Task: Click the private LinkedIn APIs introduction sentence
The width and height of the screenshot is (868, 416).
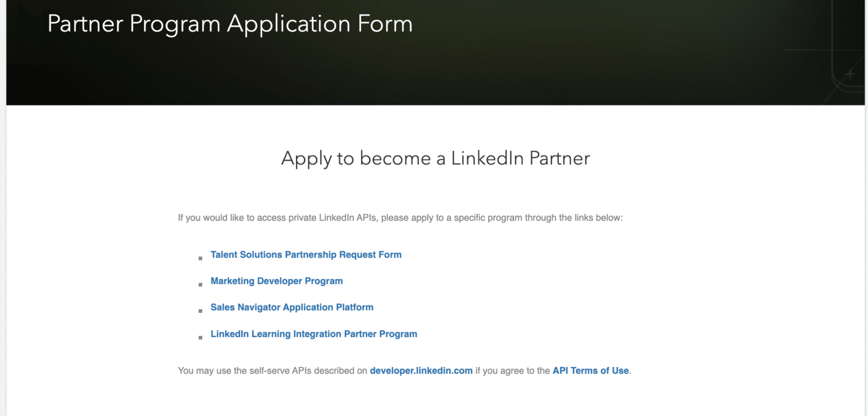Action: click(400, 217)
